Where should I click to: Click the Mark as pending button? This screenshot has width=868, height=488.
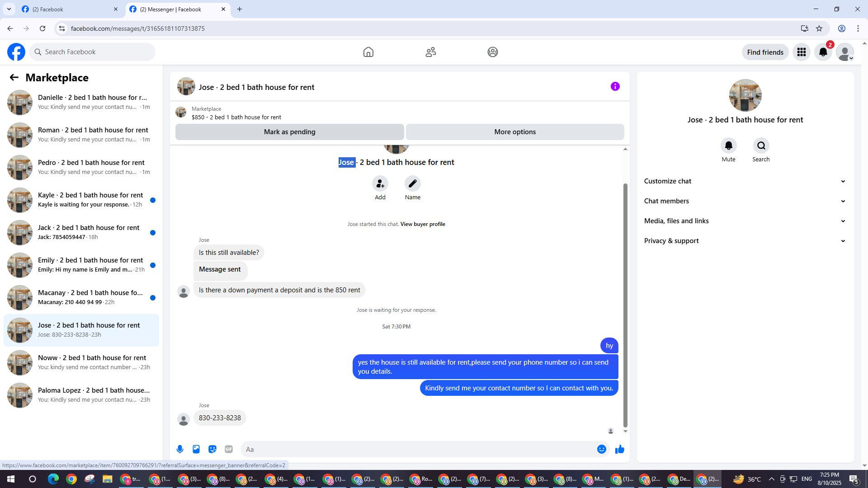pos(289,132)
